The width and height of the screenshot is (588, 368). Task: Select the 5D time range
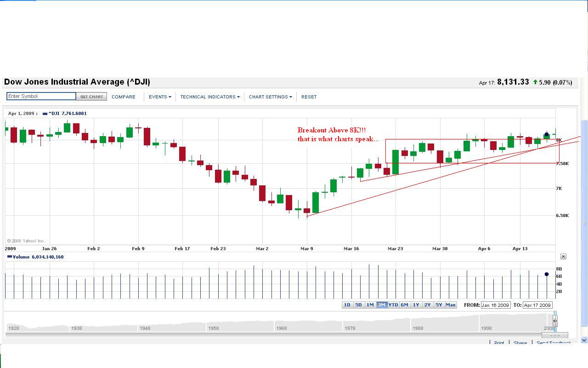(359, 305)
